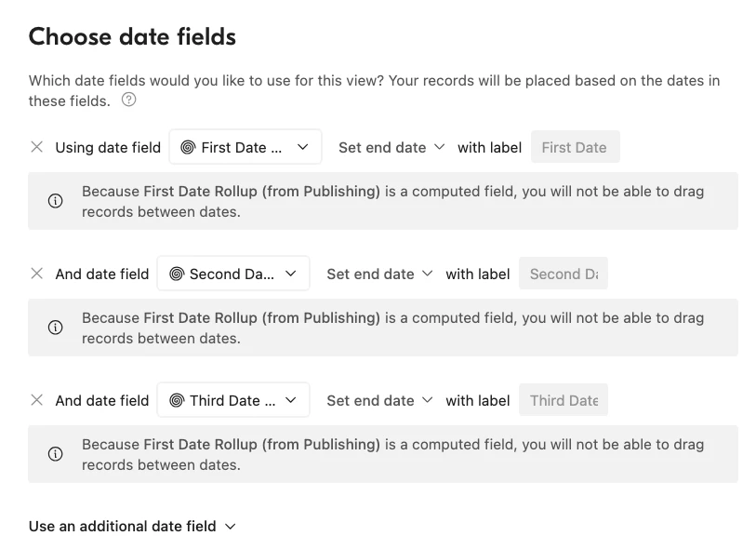Click info icon in first computed-field notice
Image resolution: width=756 pixels, height=549 pixels.
coord(56,201)
